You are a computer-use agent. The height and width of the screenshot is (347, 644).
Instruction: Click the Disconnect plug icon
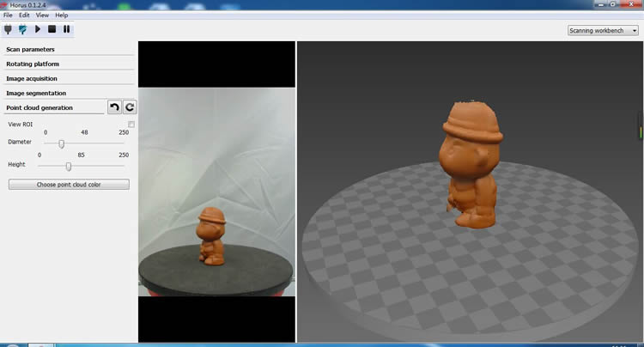[x=23, y=29]
